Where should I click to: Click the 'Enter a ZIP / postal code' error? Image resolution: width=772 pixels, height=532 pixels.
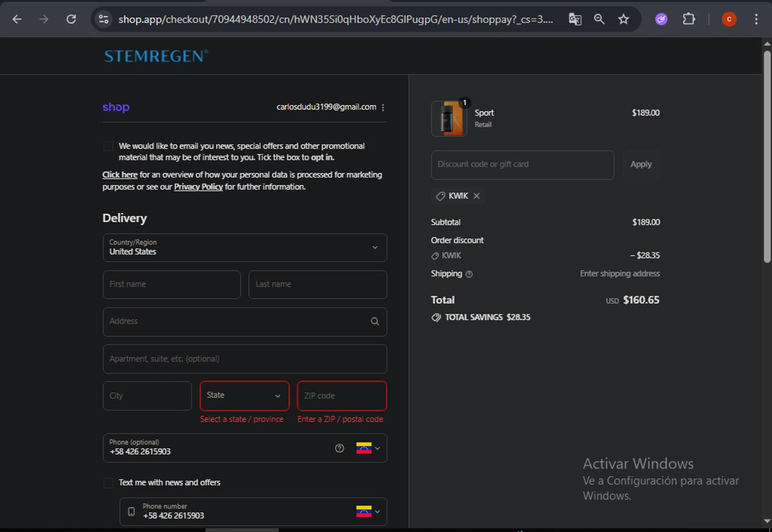pyautogui.click(x=340, y=419)
